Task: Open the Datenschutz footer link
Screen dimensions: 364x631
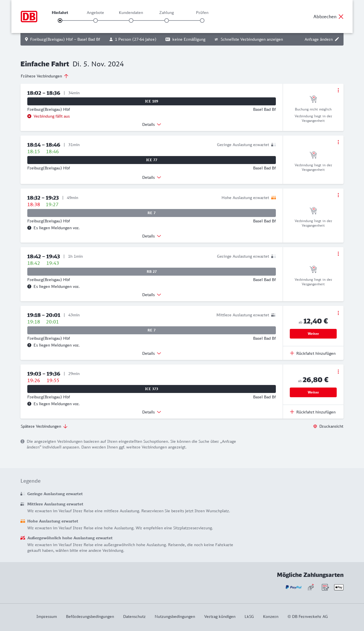Action: (134, 616)
